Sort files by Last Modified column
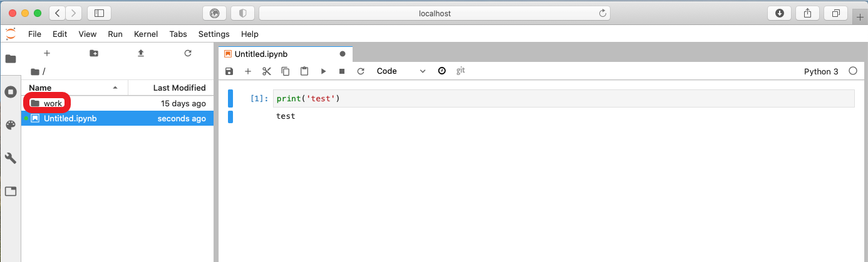Viewport: 868px width, 262px height. point(179,88)
